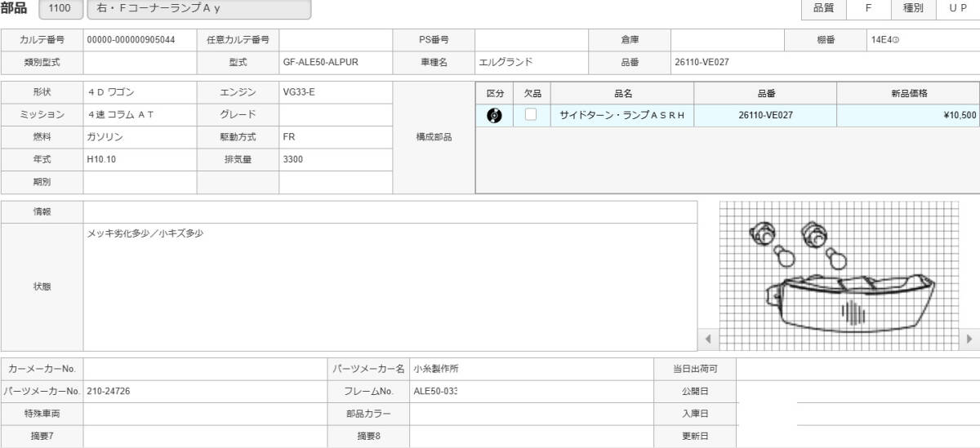This screenshot has height=448, width=980.
Task: Click the 種別 value UP
Action: pos(958,8)
